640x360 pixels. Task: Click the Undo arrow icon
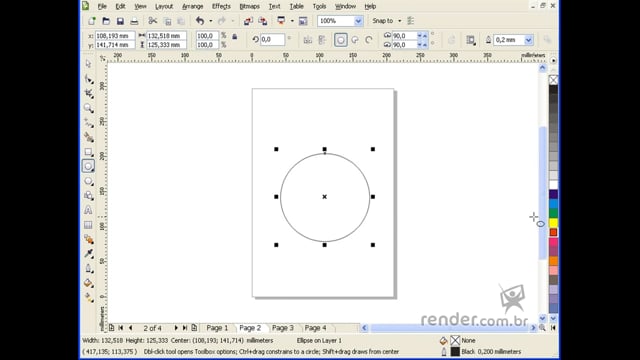click(200, 21)
